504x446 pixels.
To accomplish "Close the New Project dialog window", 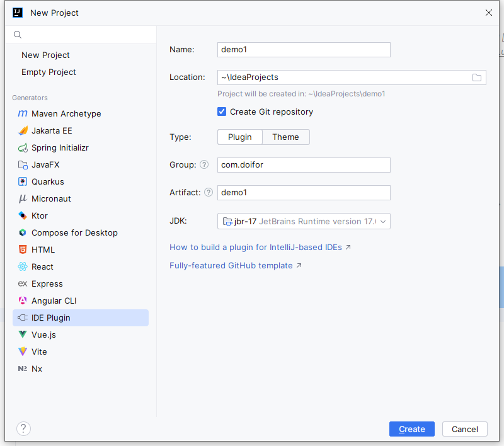I will point(489,13).
